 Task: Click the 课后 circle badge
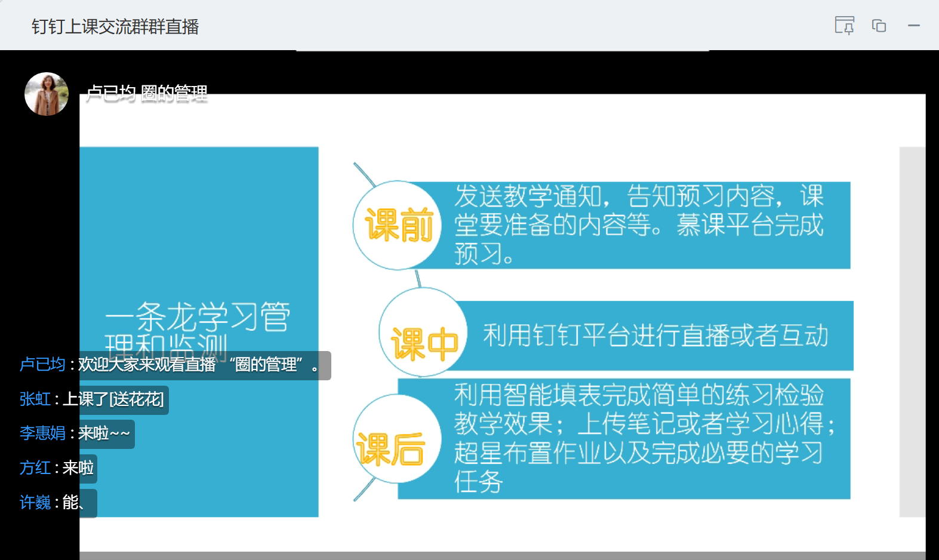click(x=396, y=439)
